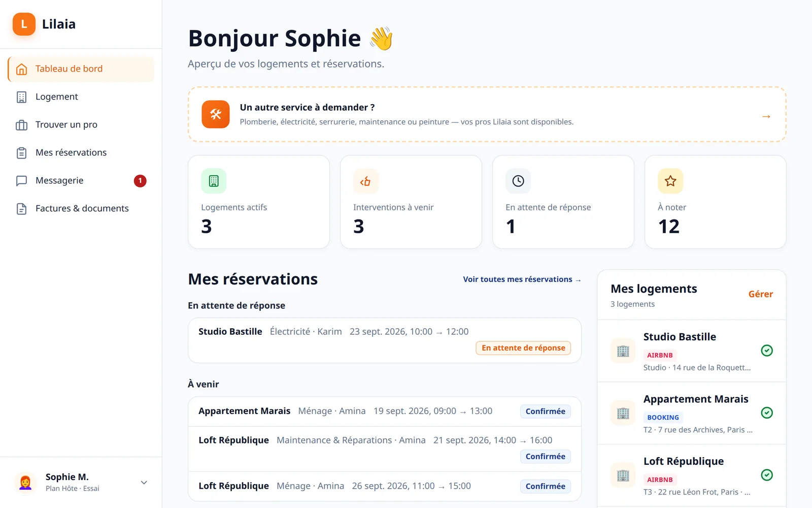
Task: Click Studio Bastille green check status
Action: pos(767,351)
